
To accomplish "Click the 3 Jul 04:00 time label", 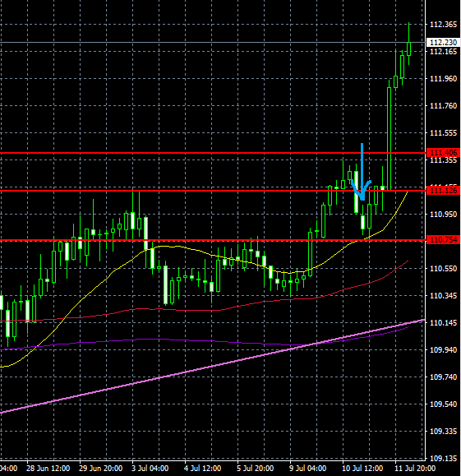I will pos(150,468).
